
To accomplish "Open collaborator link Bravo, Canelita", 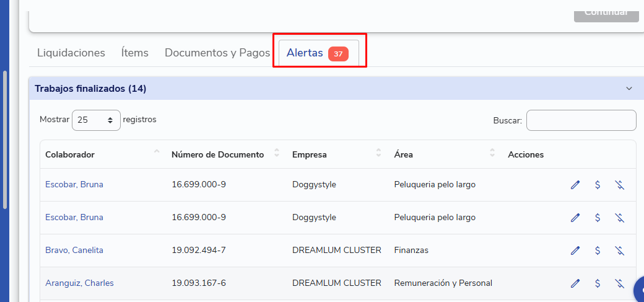I will [x=74, y=250].
